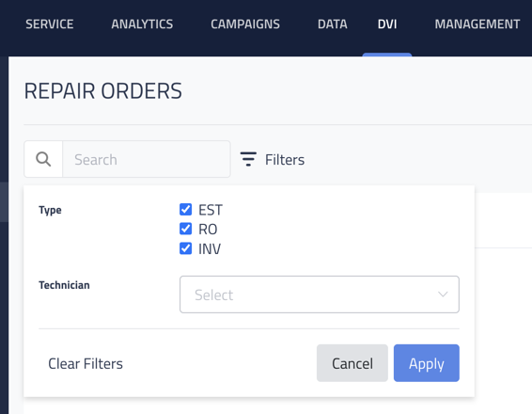Cancel the filter panel
532x414 pixels.
pyautogui.click(x=352, y=363)
